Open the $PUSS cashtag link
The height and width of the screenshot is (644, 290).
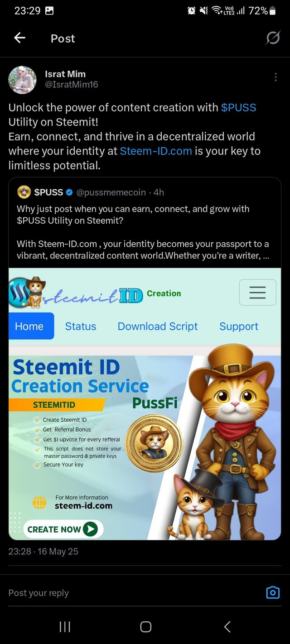pyautogui.click(x=238, y=108)
